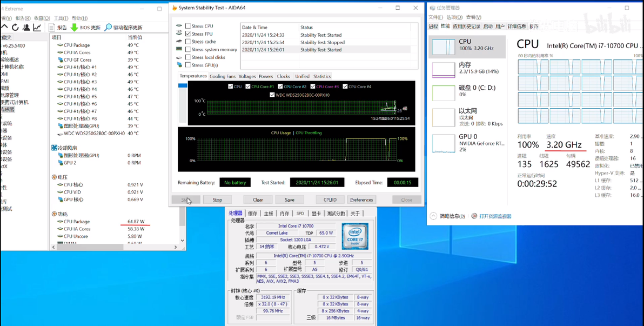Open the 工具 menu in AIDA64

tap(61, 18)
